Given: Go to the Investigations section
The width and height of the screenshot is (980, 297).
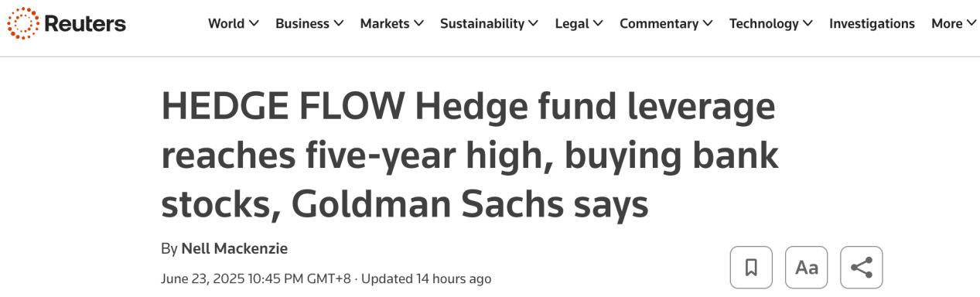Looking at the screenshot, I should tap(872, 23).
